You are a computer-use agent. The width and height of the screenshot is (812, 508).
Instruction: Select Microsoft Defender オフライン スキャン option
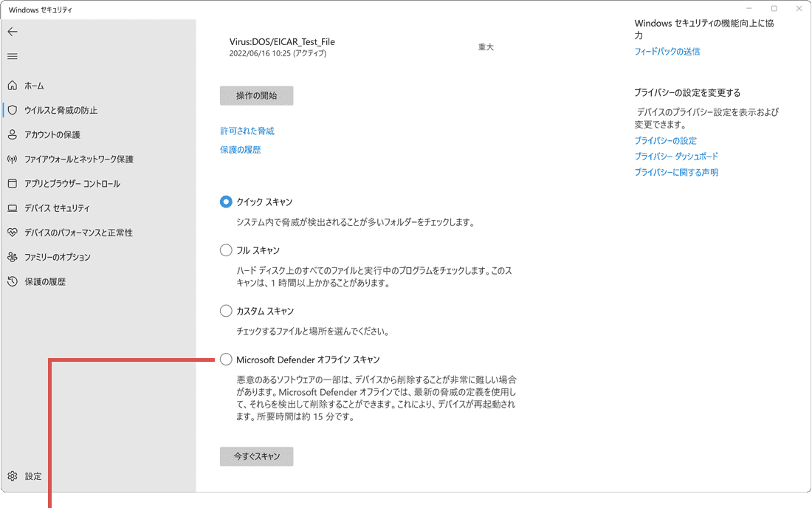pyautogui.click(x=226, y=360)
